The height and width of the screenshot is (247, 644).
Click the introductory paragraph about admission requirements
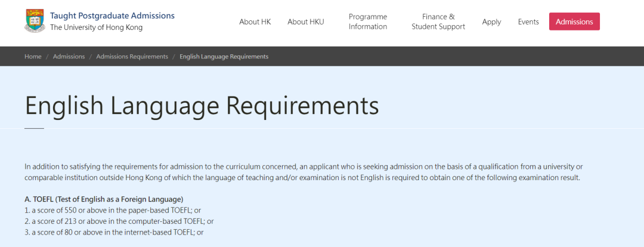point(304,171)
